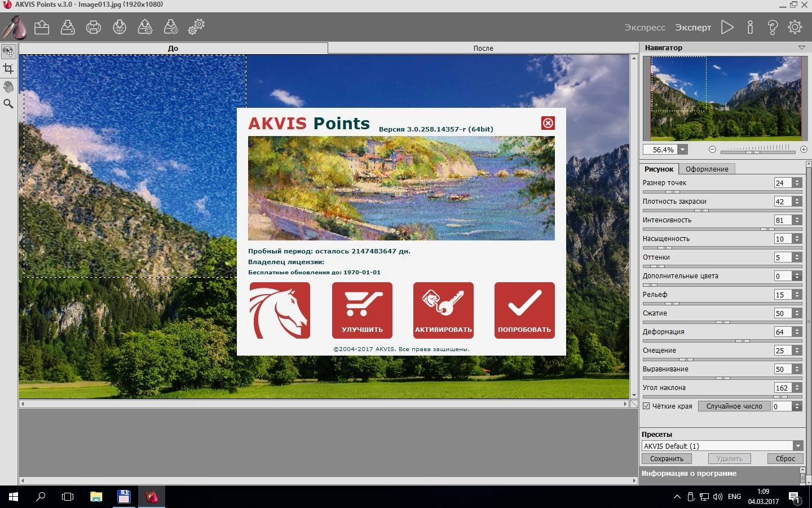The width and height of the screenshot is (812, 508).
Task: Adjust Размер точек stepper arrows
Action: pos(797,183)
